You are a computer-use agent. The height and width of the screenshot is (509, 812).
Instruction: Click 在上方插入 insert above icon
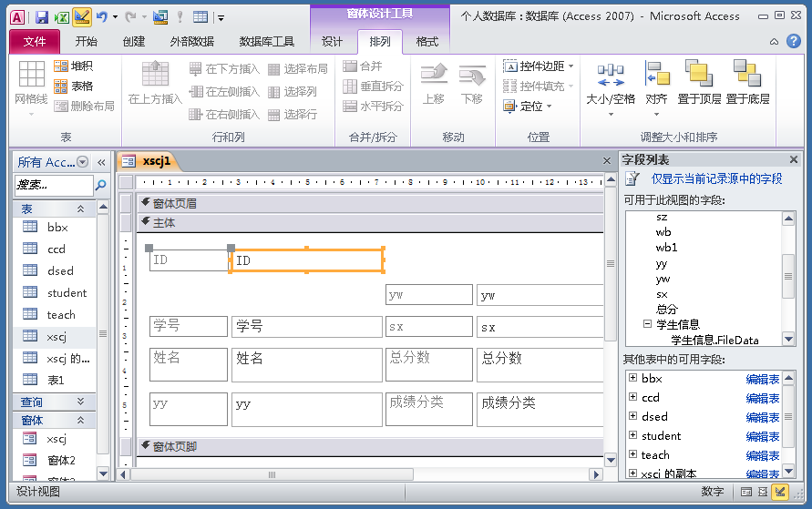click(155, 83)
